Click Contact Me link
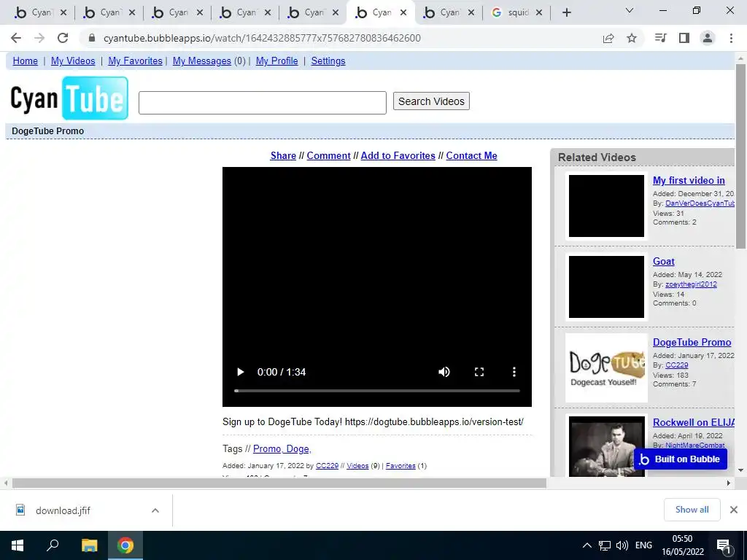The image size is (747, 560). tap(472, 156)
